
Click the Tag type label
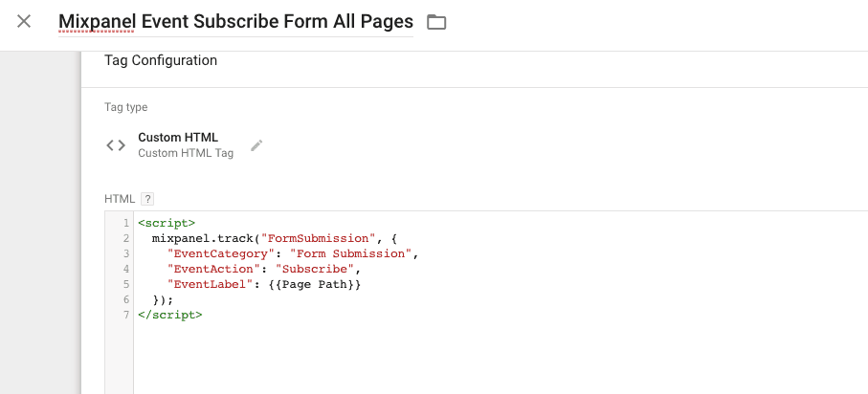point(125,107)
